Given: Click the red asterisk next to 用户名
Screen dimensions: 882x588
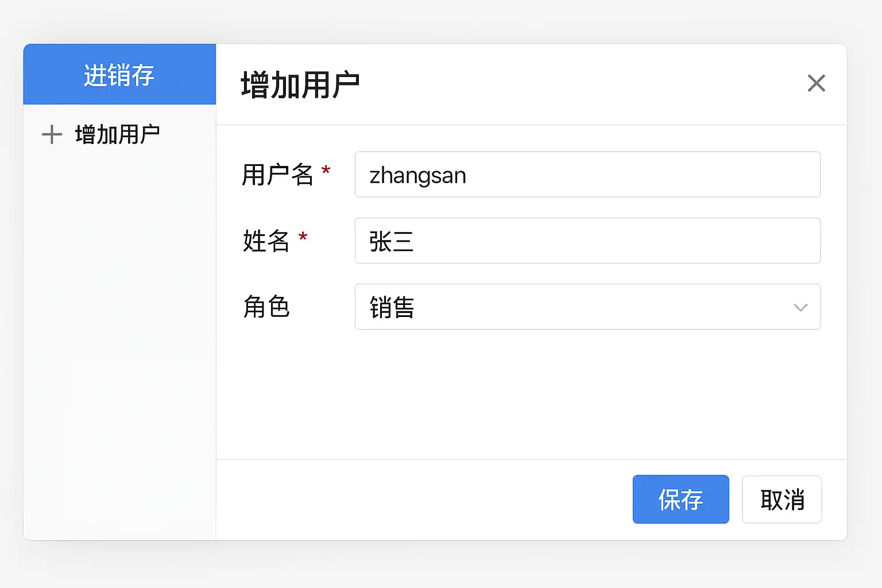Looking at the screenshot, I should point(326,170).
